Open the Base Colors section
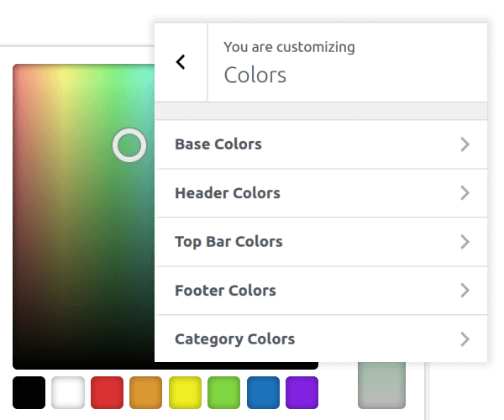Screen dimensions: 504x420 point(321,144)
